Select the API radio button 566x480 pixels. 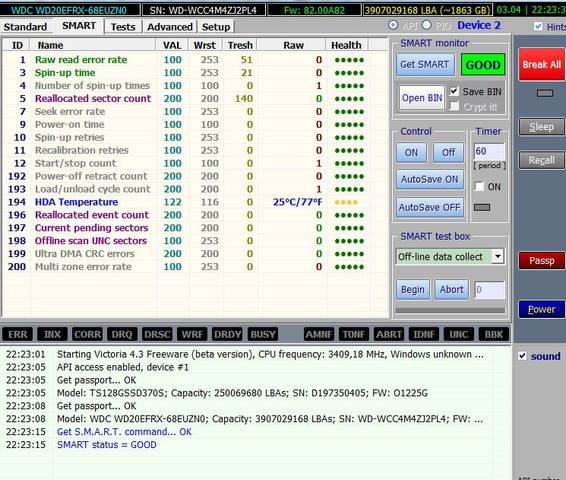coord(393,25)
